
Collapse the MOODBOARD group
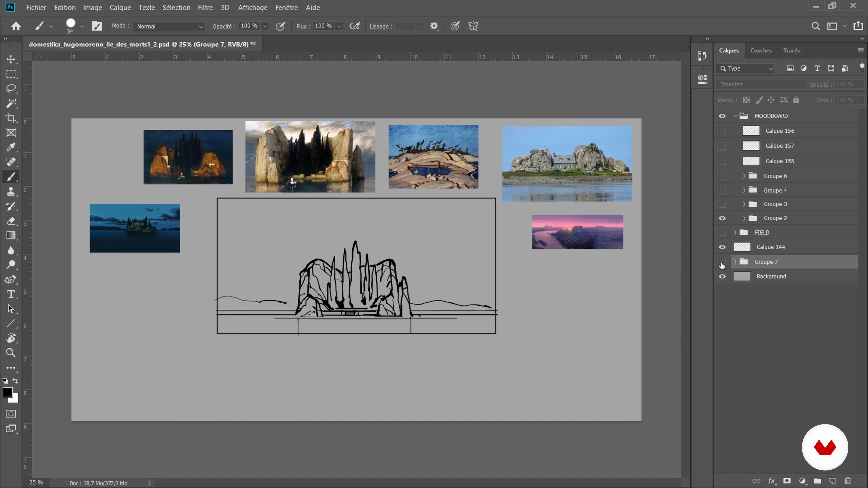735,116
